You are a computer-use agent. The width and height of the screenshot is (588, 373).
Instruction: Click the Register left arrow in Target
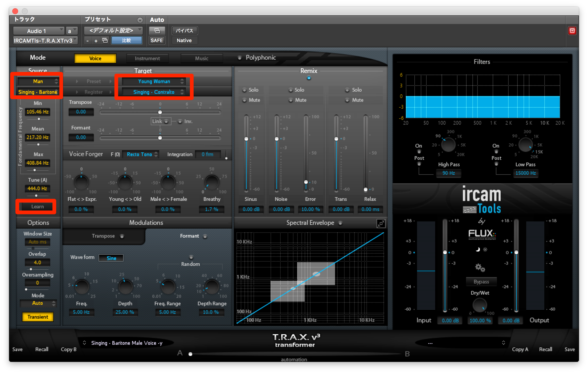77,92
